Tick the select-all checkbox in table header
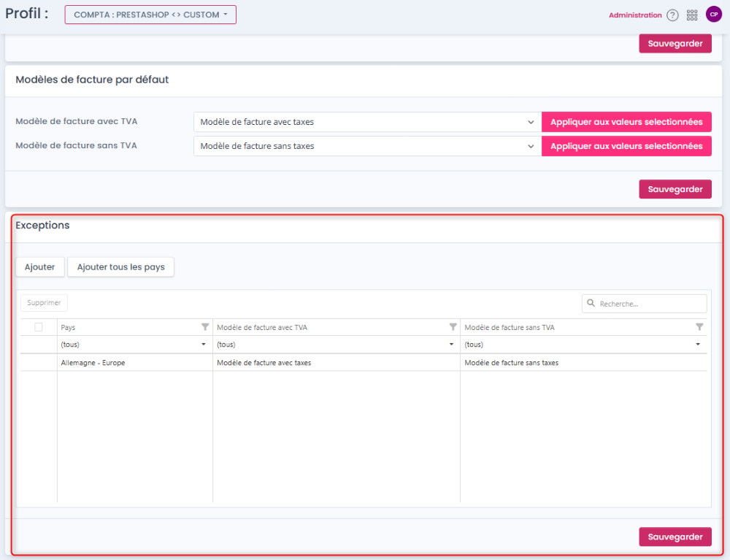730x560 pixels. coord(39,327)
